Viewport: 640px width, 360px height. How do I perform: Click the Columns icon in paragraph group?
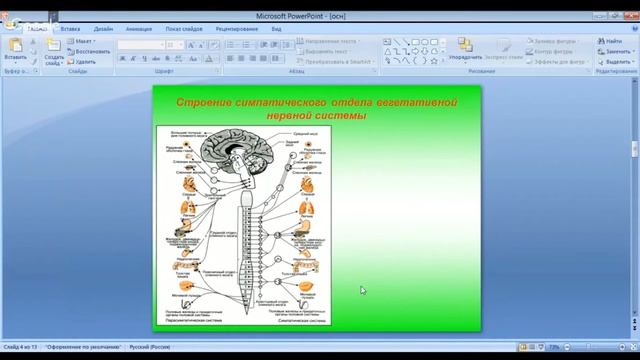pyautogui.click(x=277, y=59)
